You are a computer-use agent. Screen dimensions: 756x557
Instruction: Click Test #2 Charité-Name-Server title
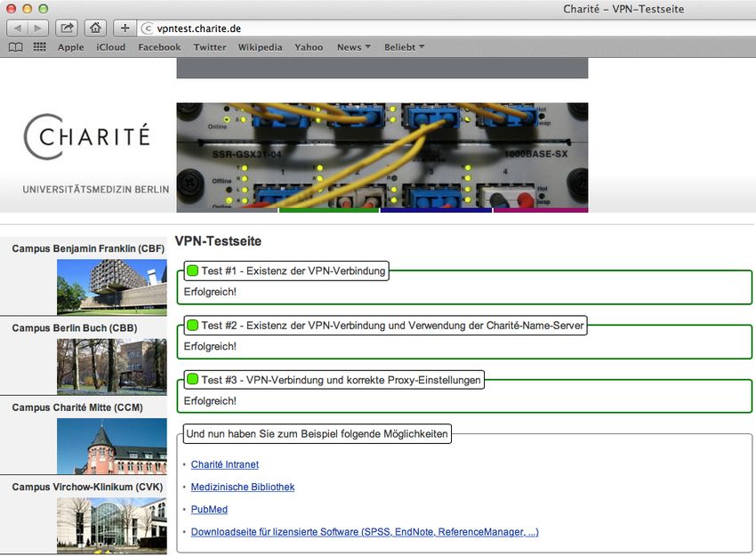tap(392, 326)
